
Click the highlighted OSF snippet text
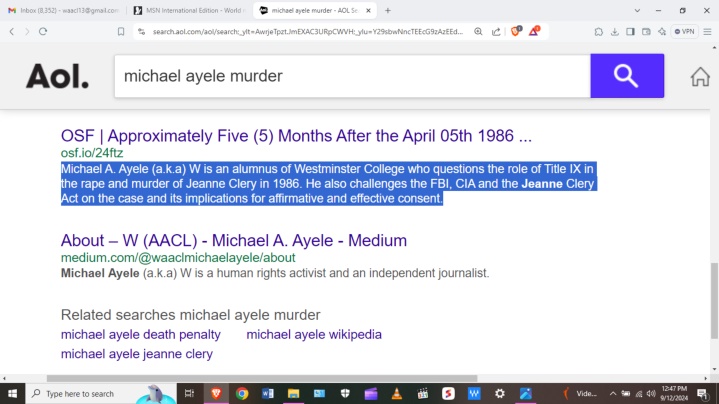(328, 183)
